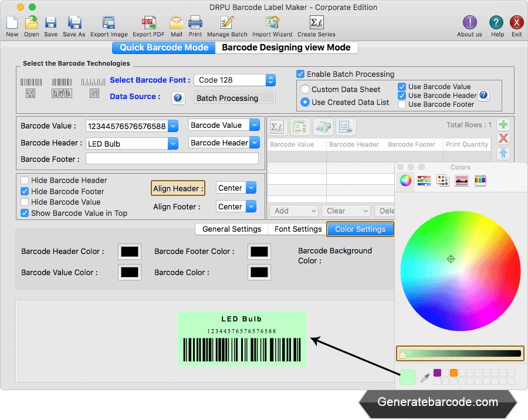Enable Use Barcode Footer checkbox
This screenshot has height=420, width=528.
click(402, 104)
